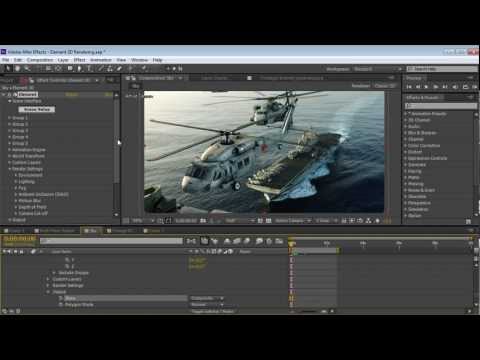The width and height of the screenshot is (480, 360).
Task: Click the Effects & Presets search field
Action: (x=441, y=106)
